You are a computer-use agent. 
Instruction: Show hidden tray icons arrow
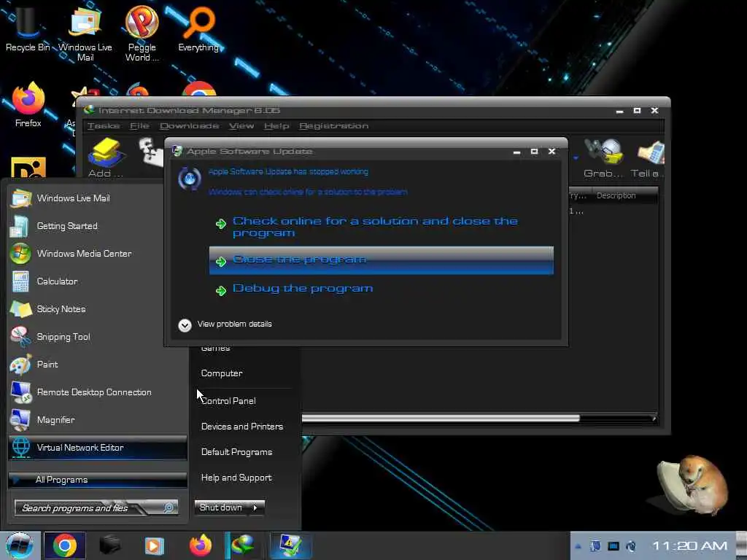(x=578, y=546)
